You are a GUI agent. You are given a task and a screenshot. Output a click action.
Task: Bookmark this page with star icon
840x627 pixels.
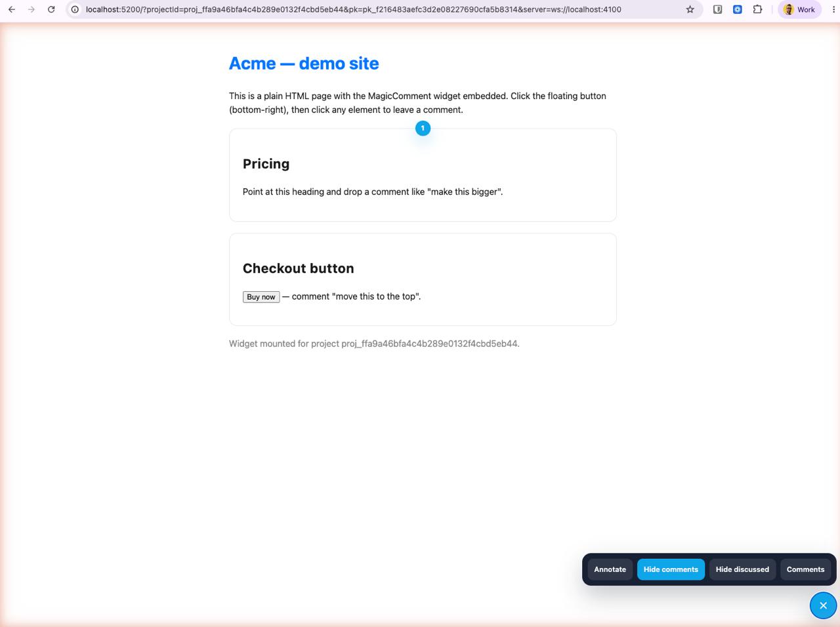[x=690, y=9]
